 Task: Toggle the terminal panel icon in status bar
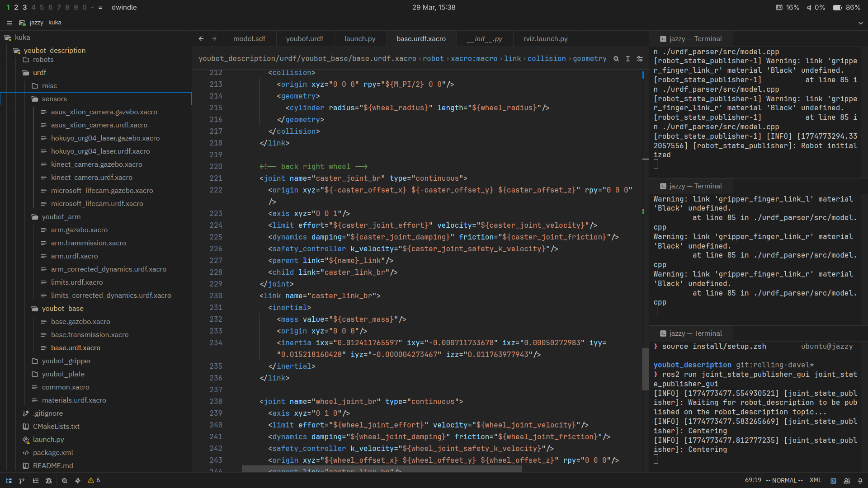(833, 481)
